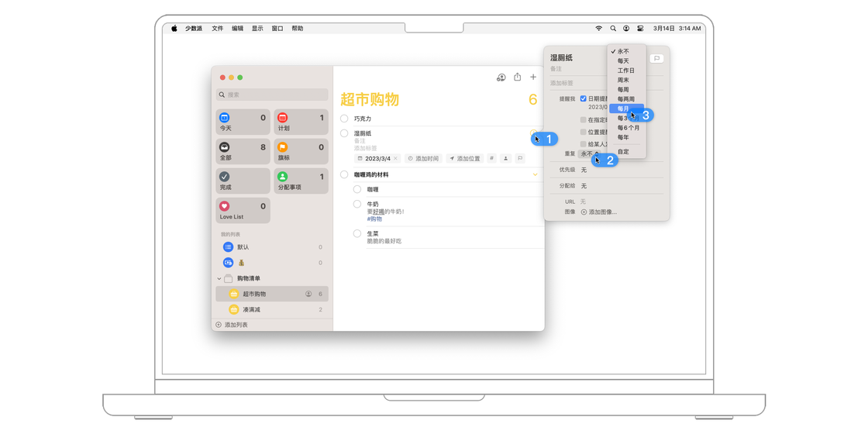Select the 默认 list in sidebar

272,247
